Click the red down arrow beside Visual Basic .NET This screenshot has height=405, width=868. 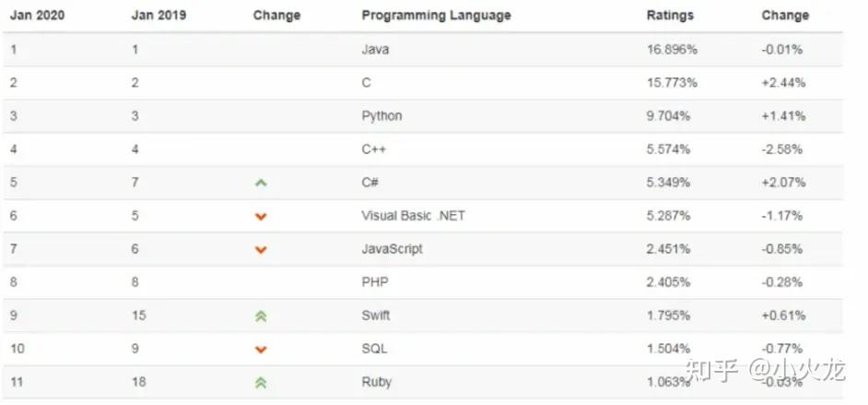click(261, 217)
